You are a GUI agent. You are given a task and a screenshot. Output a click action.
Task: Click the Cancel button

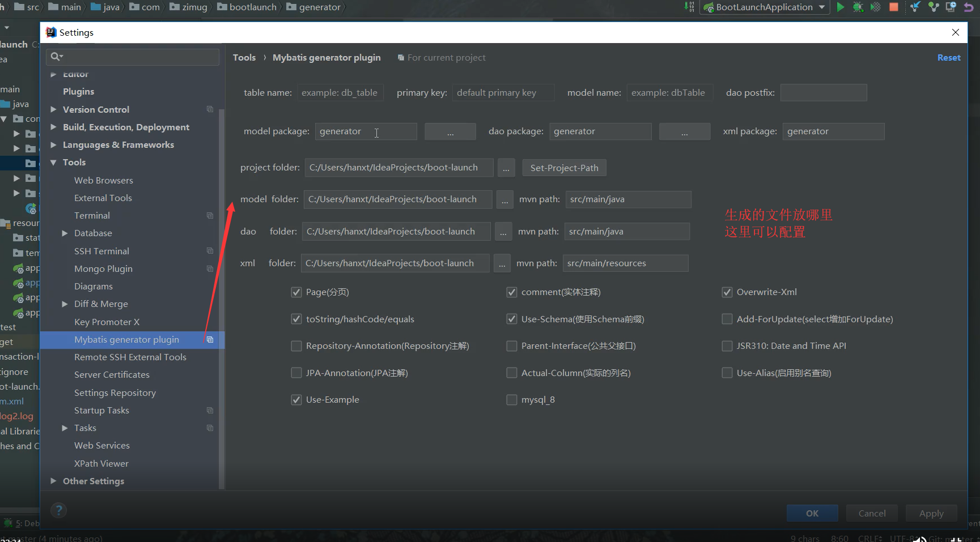tap(872, 513)
